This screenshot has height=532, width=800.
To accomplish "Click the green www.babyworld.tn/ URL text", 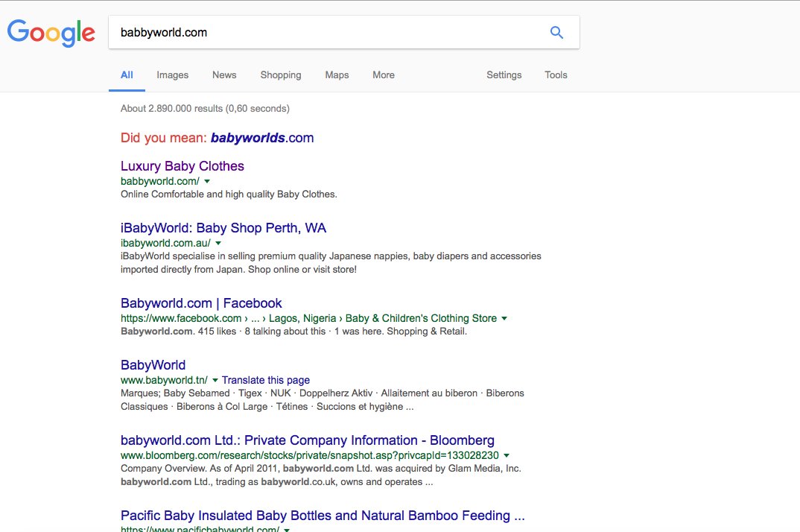I will (164, 380).
